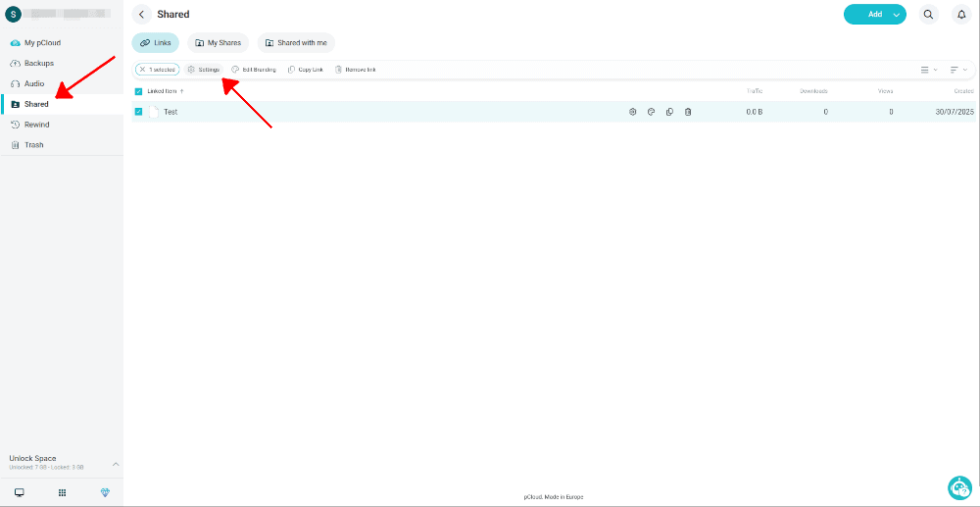Copy link via the Test row copy icon
Screen dimensions: 980x507
(669, 112)
